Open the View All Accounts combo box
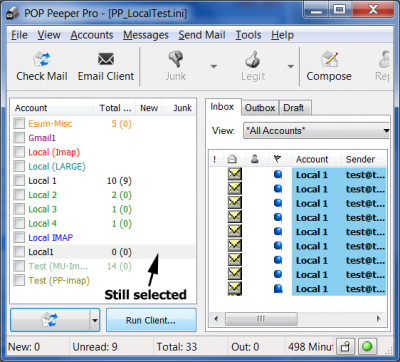Viewport: 400px width, 362px height. tap(317, 130)
